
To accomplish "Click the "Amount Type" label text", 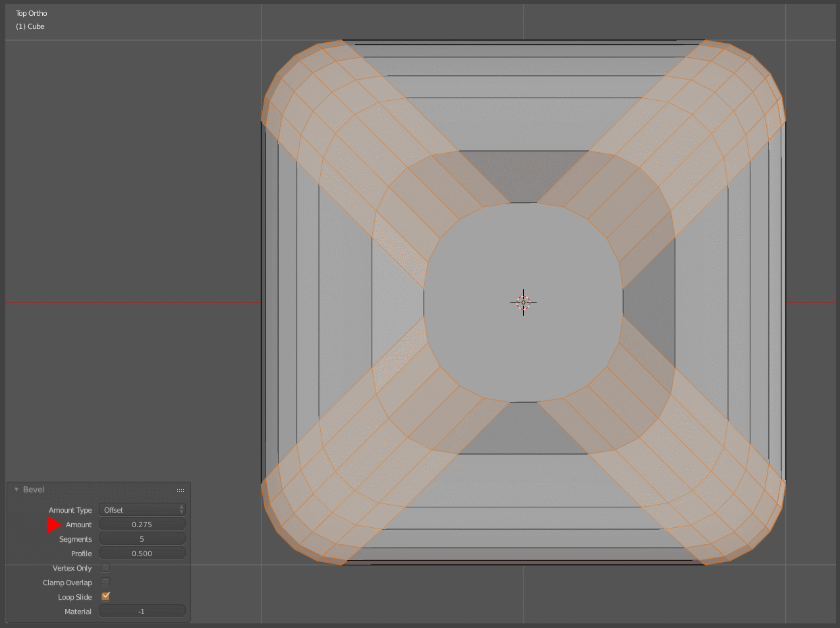I will tap(70, 510).
